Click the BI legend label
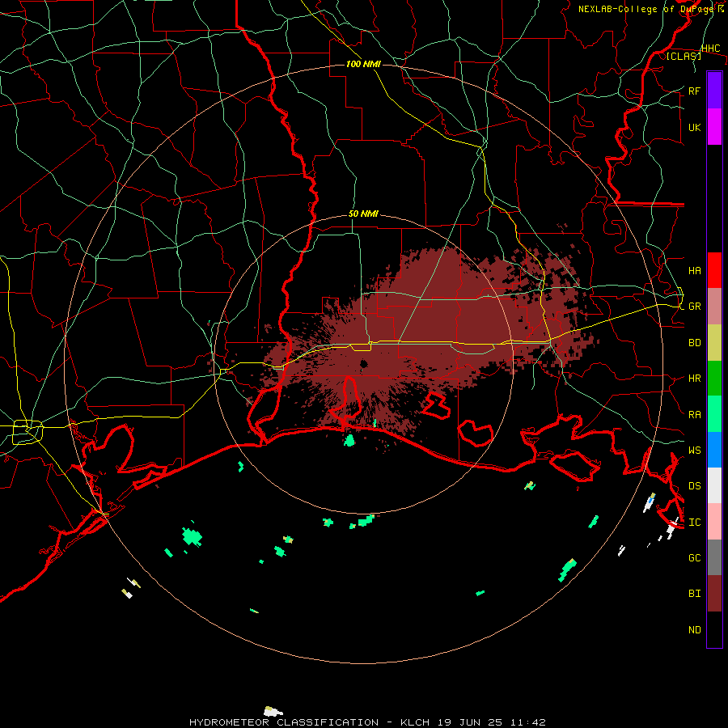Screen dimensions: 728x728 pyautogui.click(x=694, y=594)
